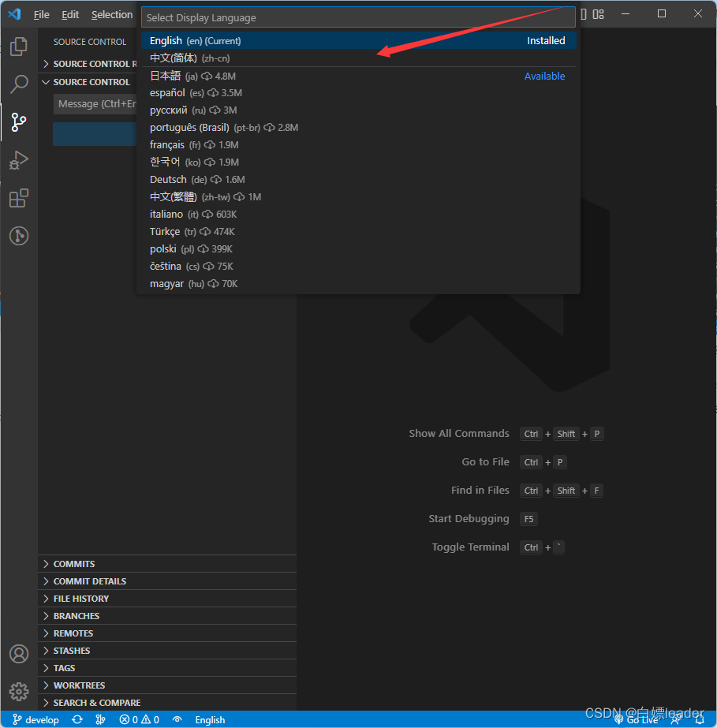Click the feedback icon beside Go Live
The height and width of the screenshot is (728, 717).
coord(676,720)
